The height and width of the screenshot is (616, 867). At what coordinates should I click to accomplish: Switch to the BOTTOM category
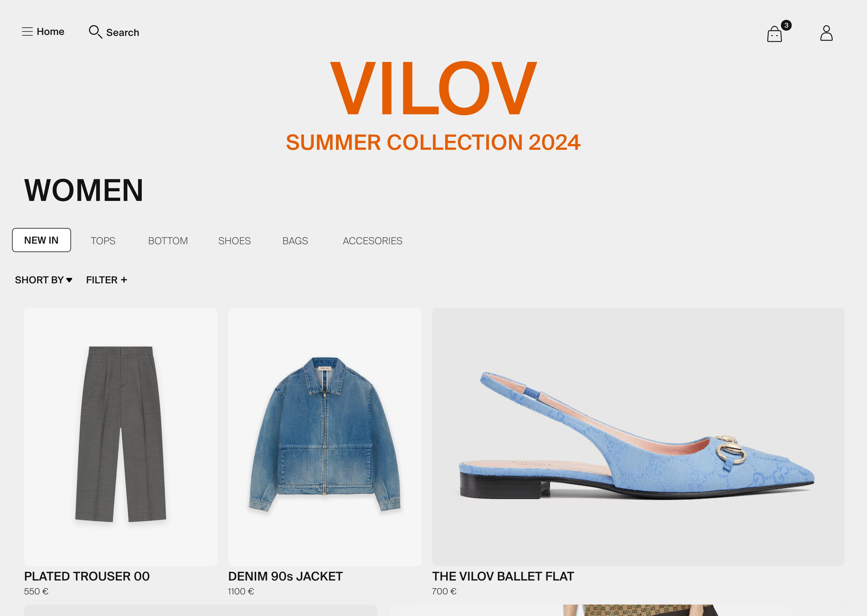click(x=168, y=241)
